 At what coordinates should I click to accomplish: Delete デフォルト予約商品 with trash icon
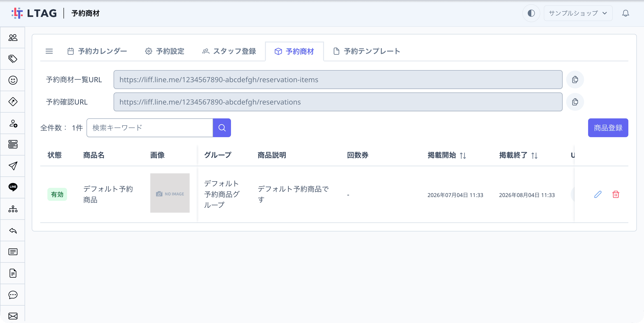point(616,194)
